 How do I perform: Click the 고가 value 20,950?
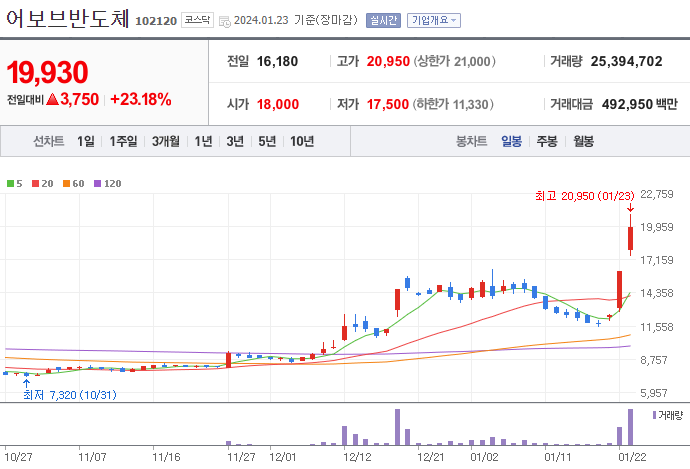click(388, 61)
